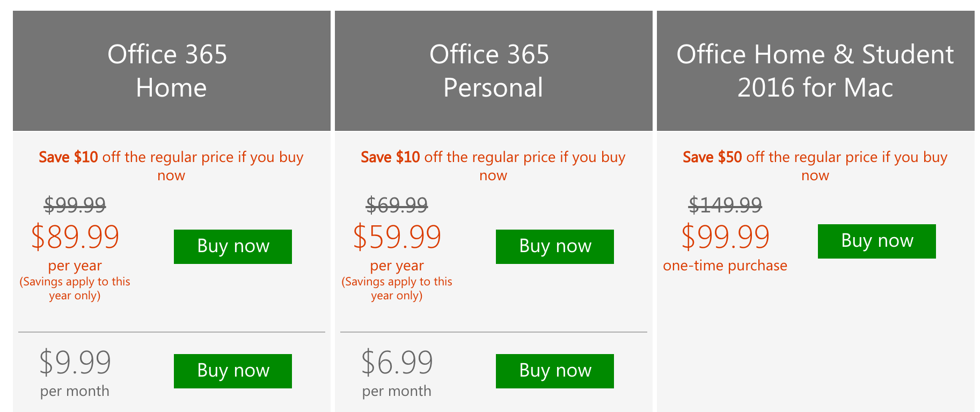
Task: Click the $9.99 per month price
Action: [x=75, y=362]
